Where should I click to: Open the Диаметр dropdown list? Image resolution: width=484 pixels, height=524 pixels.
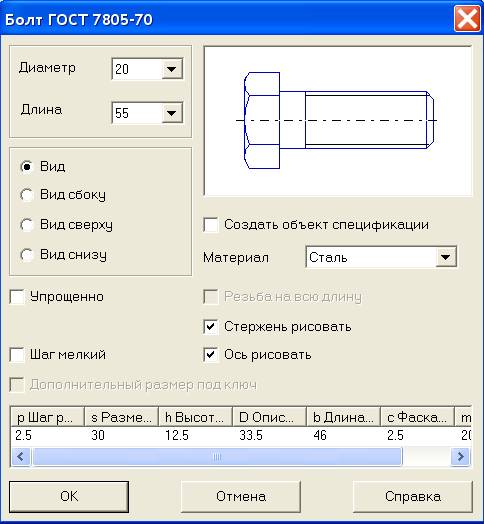172,69
